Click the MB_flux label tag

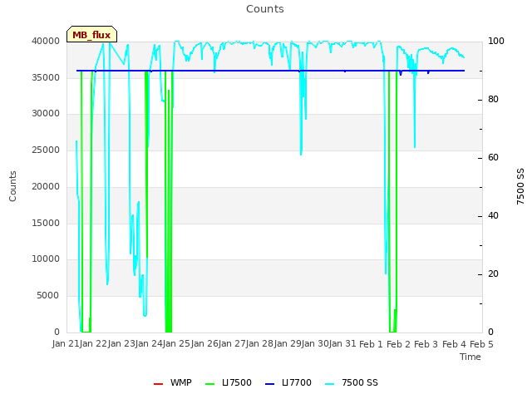(x=91, y=34)
